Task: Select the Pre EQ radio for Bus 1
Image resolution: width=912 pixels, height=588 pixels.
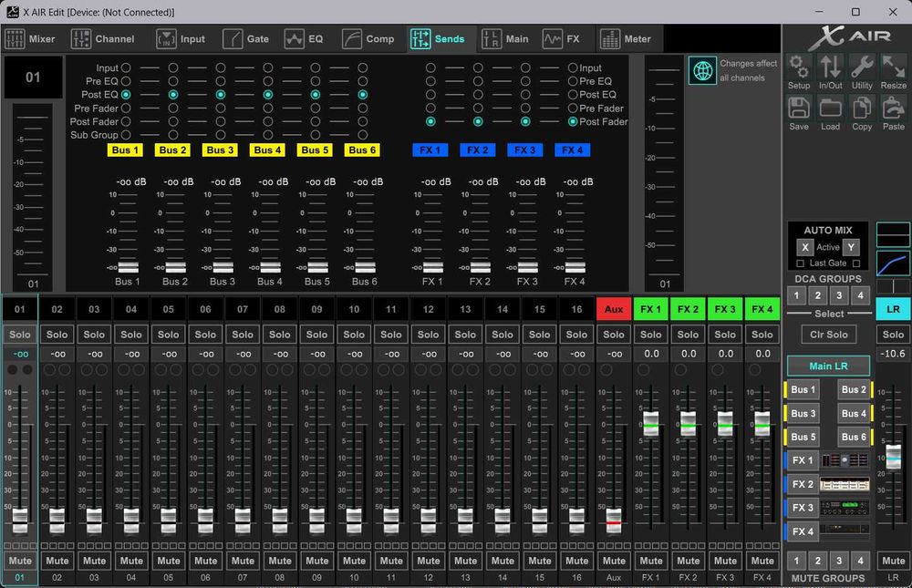Action: [x=126, y=81]
